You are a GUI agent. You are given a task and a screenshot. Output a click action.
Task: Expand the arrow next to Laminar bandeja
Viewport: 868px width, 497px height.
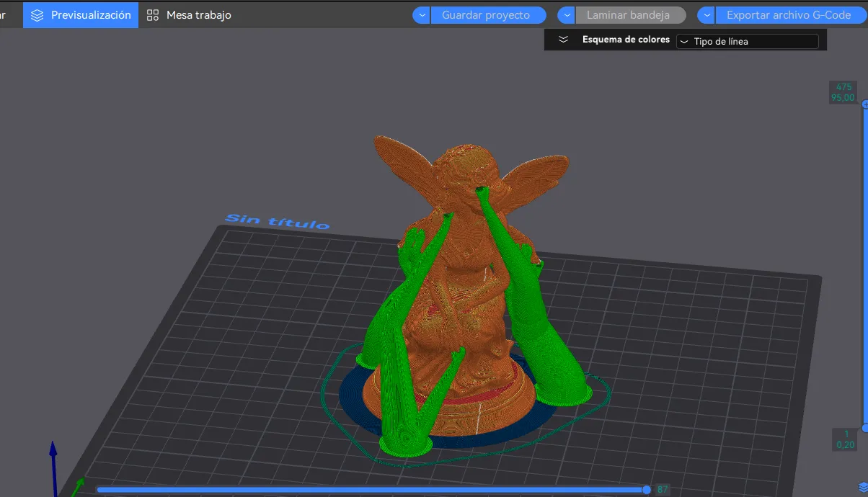[x=566, y=15]
